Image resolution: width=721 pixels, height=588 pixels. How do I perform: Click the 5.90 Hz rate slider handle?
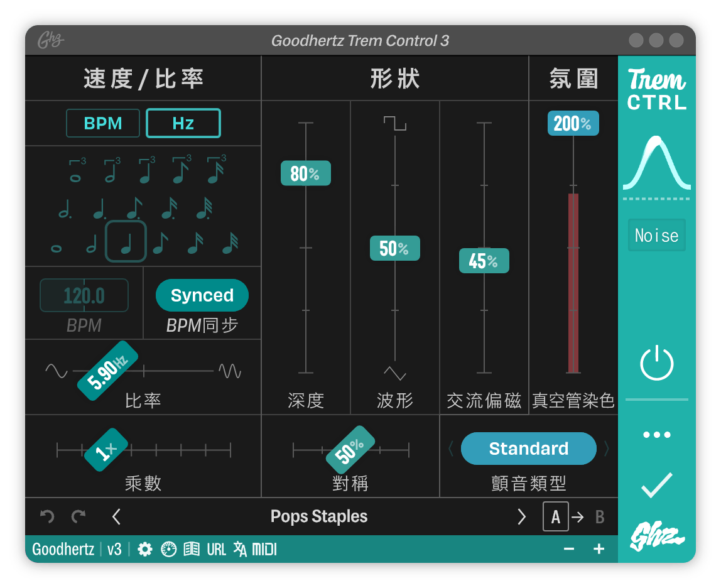click(107, 371)
